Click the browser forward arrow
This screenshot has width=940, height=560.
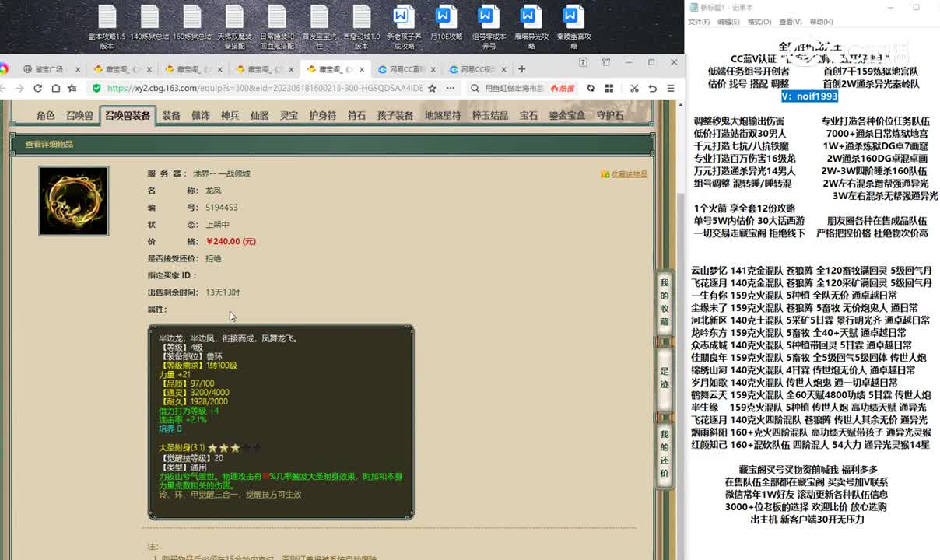coord(20,89)
